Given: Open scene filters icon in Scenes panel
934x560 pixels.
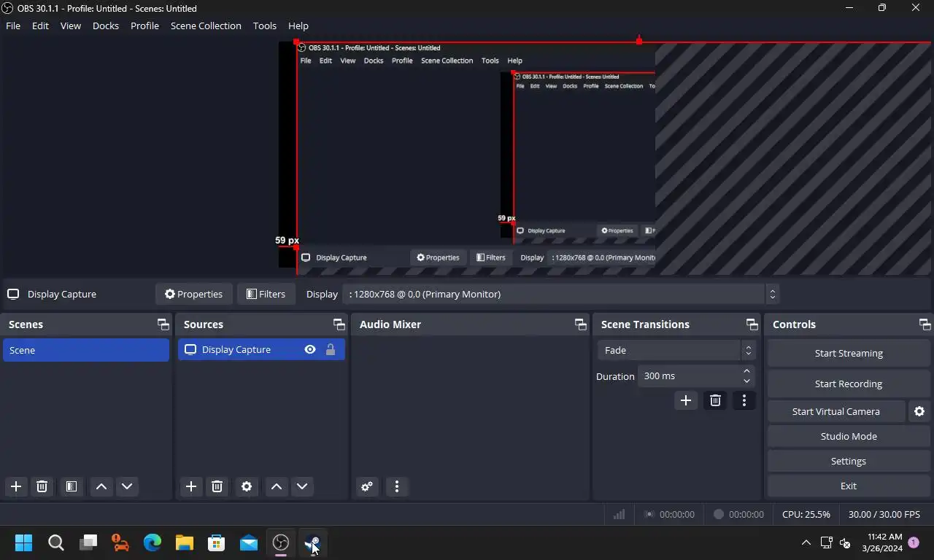Looking at the screenshot, I should click(71, 486).
